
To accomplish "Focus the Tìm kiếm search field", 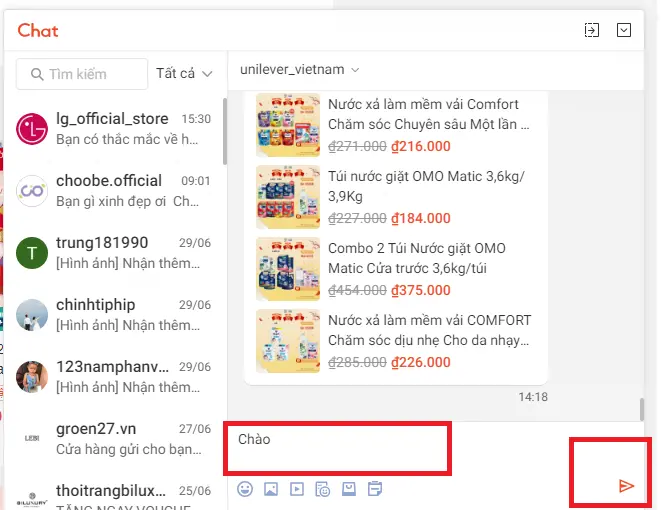I will coord(82,74).
